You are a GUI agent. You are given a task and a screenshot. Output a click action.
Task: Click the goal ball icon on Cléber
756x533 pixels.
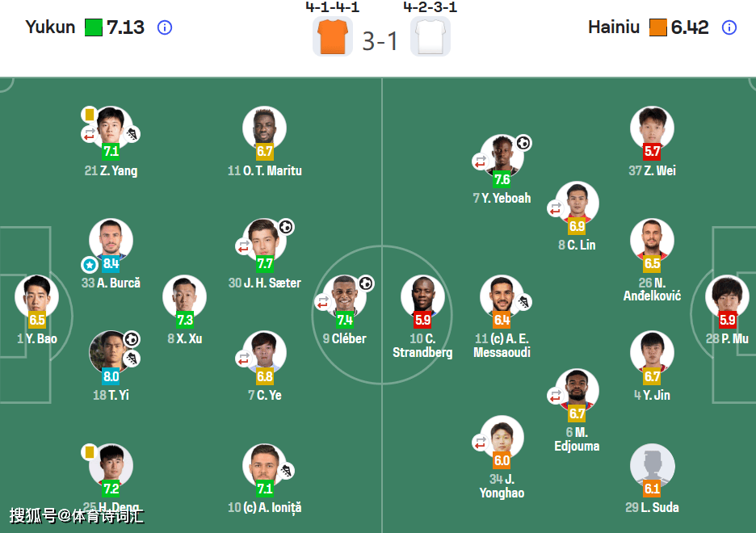(365, 283)
